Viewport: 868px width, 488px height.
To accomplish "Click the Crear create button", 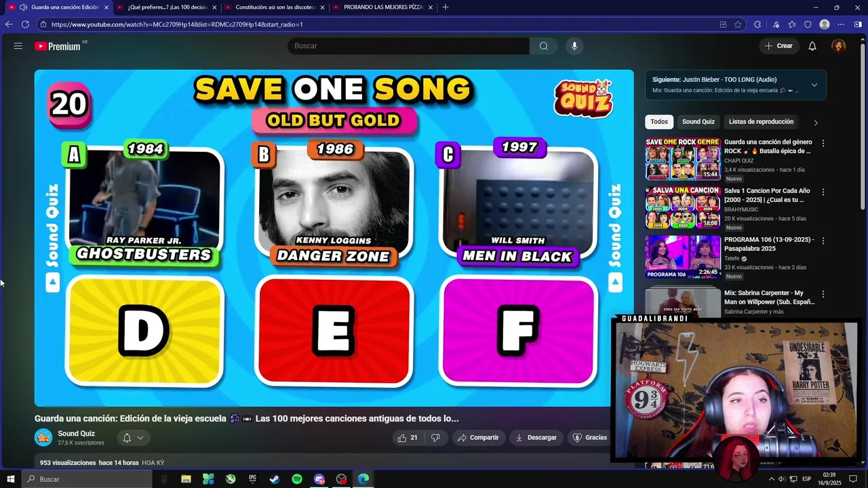I will tap(778, 46).
